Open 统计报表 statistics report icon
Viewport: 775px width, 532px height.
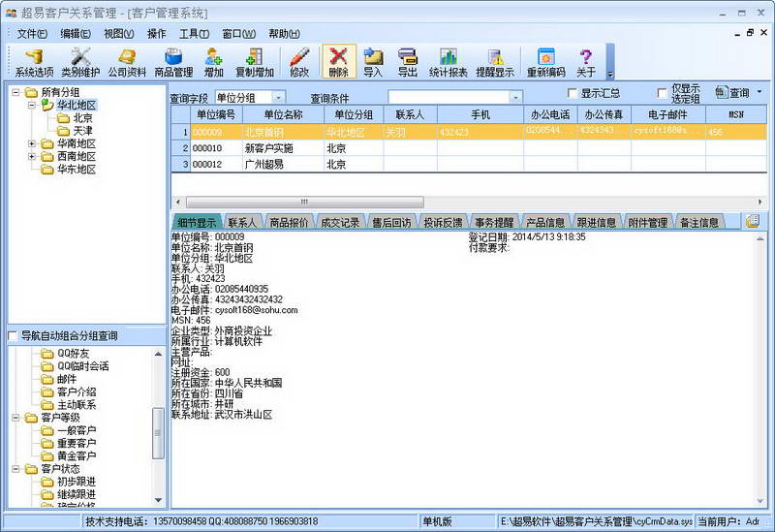pos(448,61)
